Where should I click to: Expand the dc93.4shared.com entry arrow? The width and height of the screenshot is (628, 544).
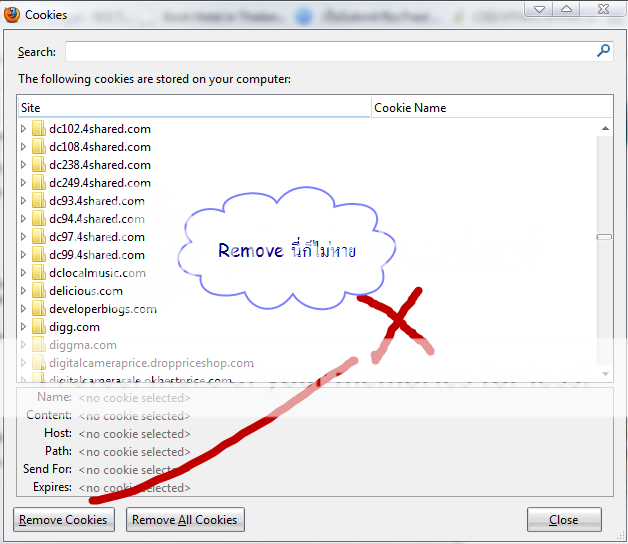[24, 201]
